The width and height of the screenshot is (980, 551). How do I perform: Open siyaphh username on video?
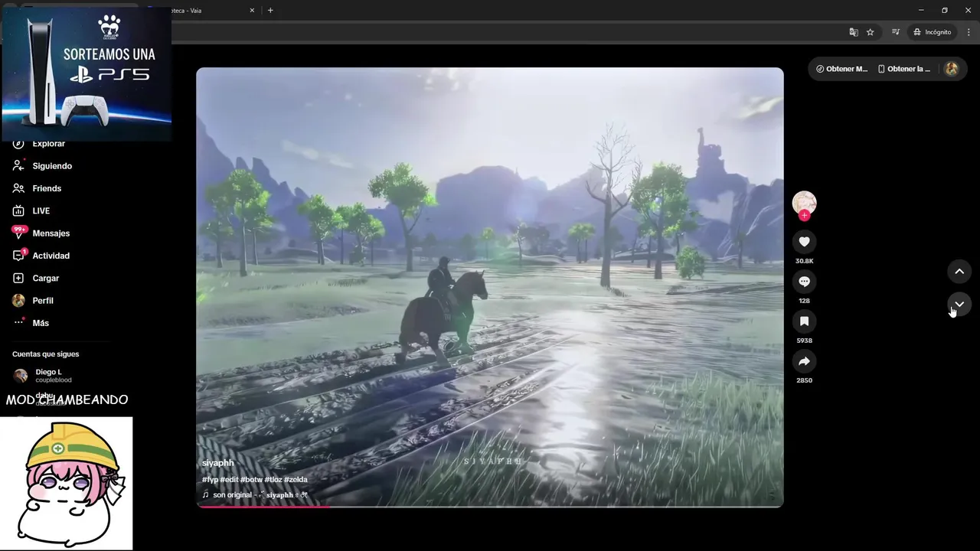(218, 463)
